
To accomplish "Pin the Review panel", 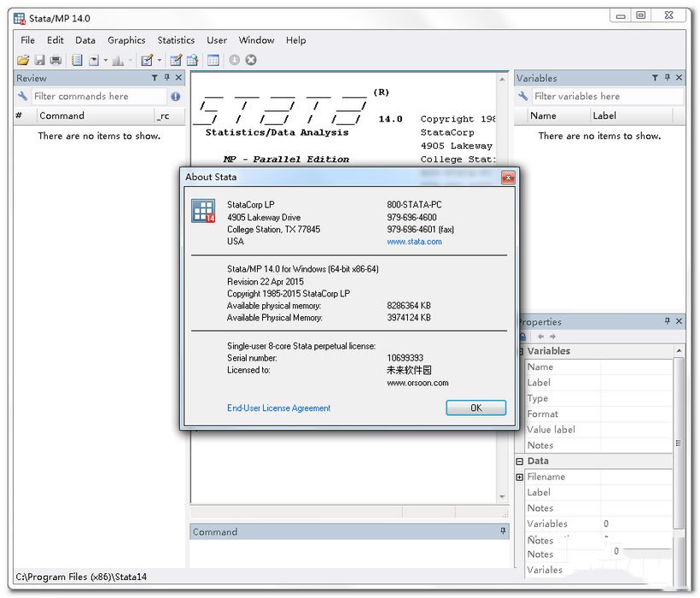I will 167,78.
